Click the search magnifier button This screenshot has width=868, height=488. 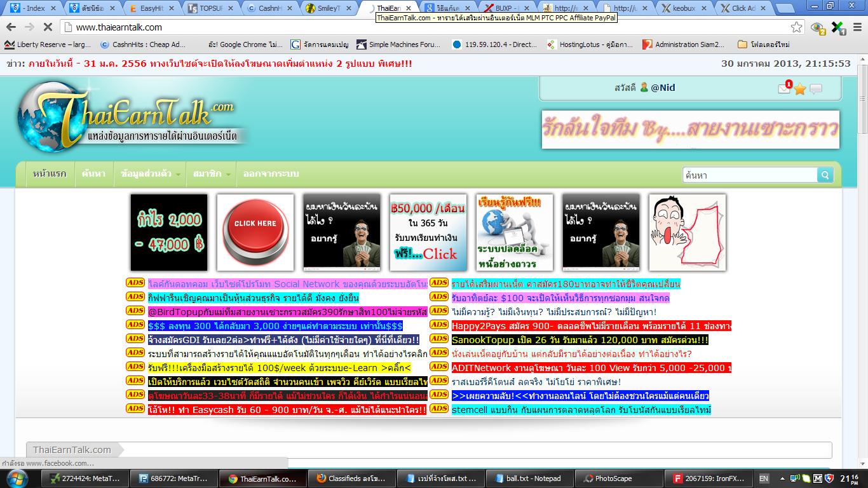(x=825, y=175)
